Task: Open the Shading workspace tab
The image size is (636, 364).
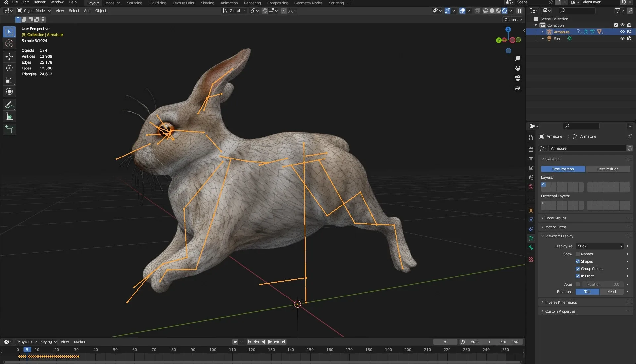Action: pos(207,3)
